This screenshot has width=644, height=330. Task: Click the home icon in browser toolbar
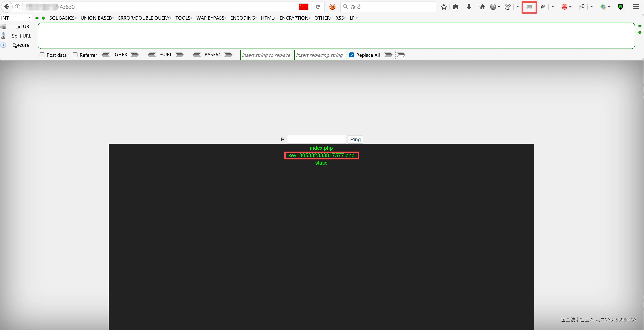tap(482, 7)
